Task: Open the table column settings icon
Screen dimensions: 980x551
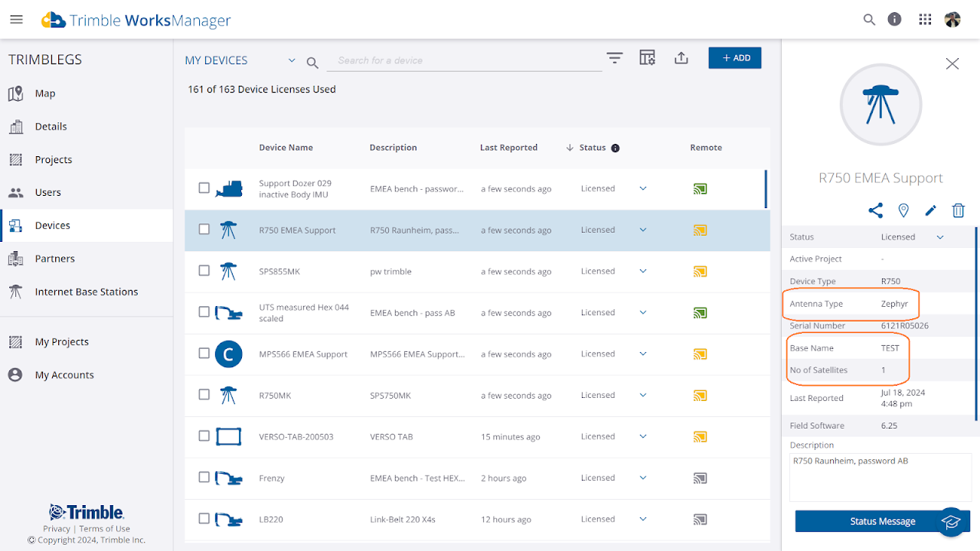Action: 648,58
